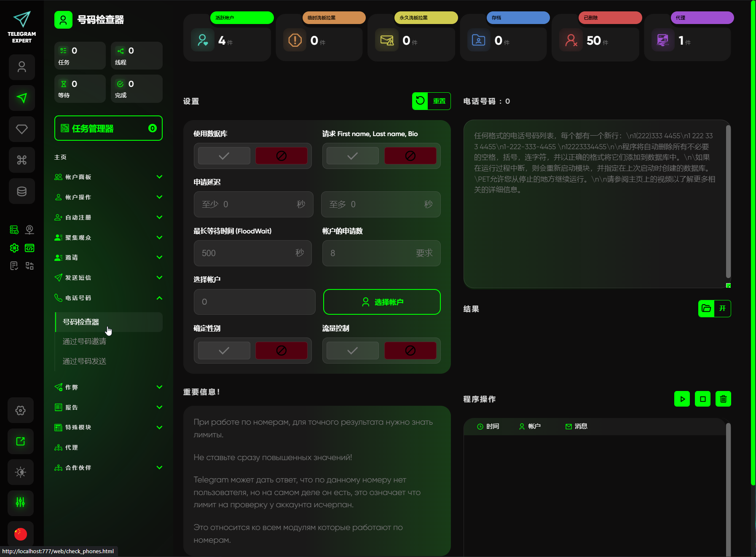Open the 通过号码邀请 submenu item
The width and height of the screenshot is (756, 557).
[84, 341]
